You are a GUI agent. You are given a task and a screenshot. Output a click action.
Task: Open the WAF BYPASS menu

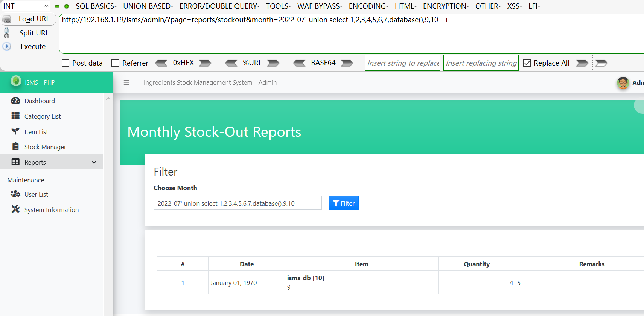tap(320, 6)
